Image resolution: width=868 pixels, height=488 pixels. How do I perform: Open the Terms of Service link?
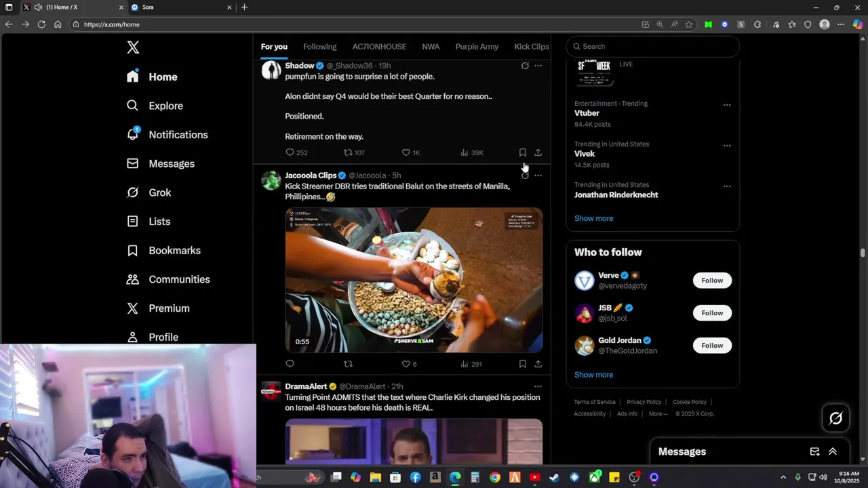tap(595, 403)
